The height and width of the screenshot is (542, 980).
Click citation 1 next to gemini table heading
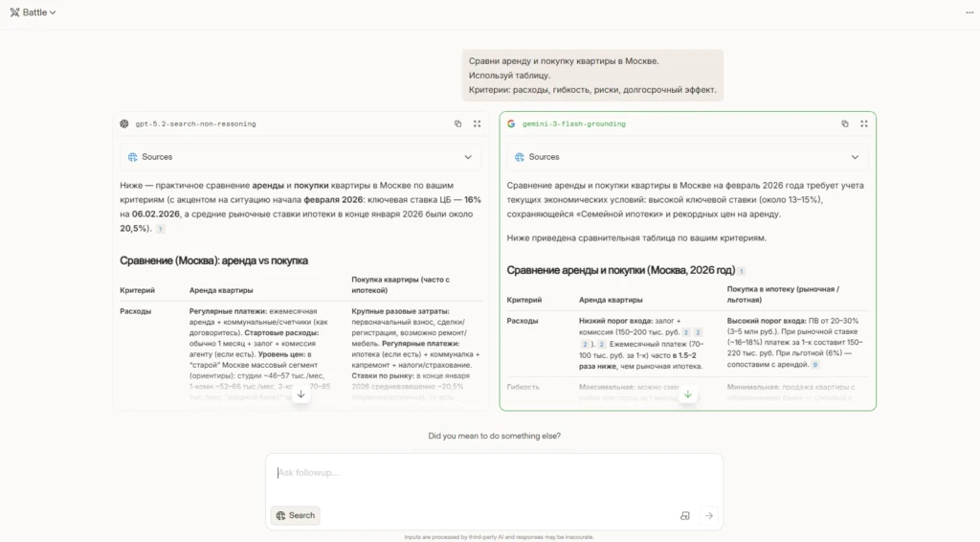click(742, 271)
